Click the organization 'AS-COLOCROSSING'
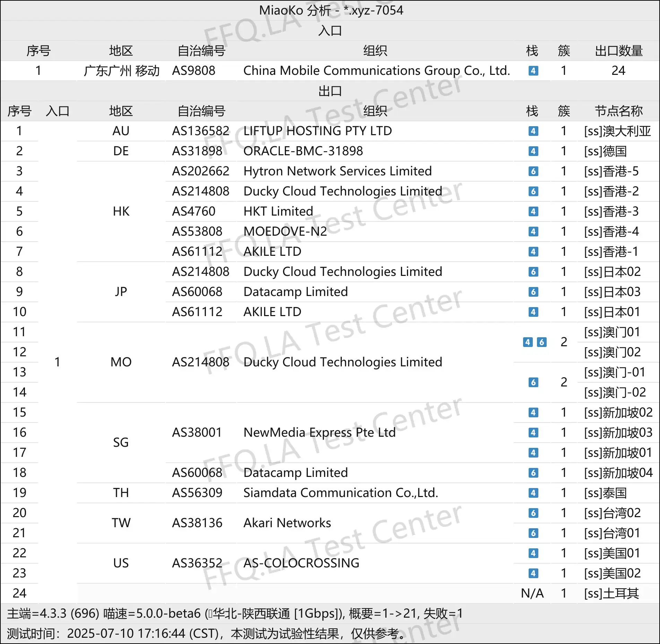This screenshot has width=660, height=644. pyautogui.click(x=301, y=563)
